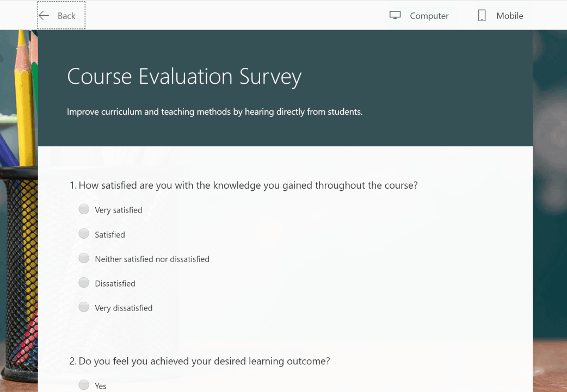Click the "Neither satisfied nor dissatisfied" option text
This screenshot has width=567, height=392.
[152, 259]
